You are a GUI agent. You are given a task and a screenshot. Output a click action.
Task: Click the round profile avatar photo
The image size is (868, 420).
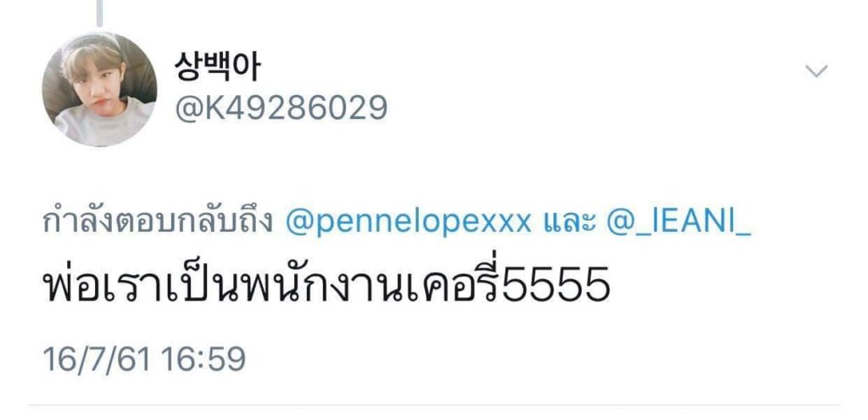click(x=100, y=89)
